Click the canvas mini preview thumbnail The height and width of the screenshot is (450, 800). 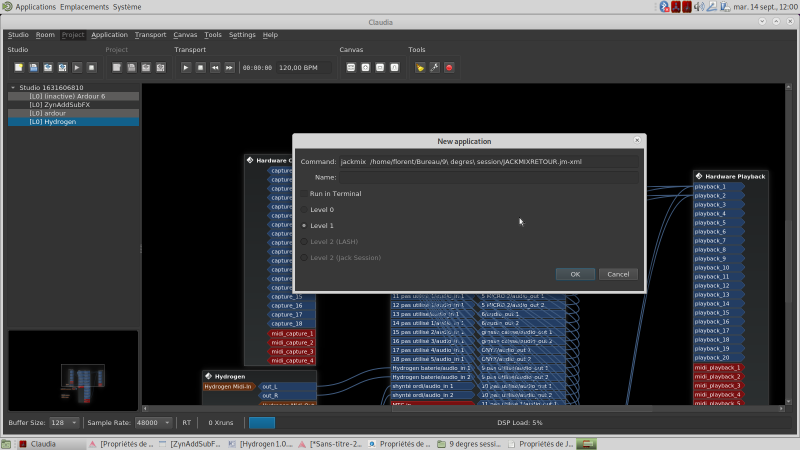pyautogui.click(x=73, y=370)
